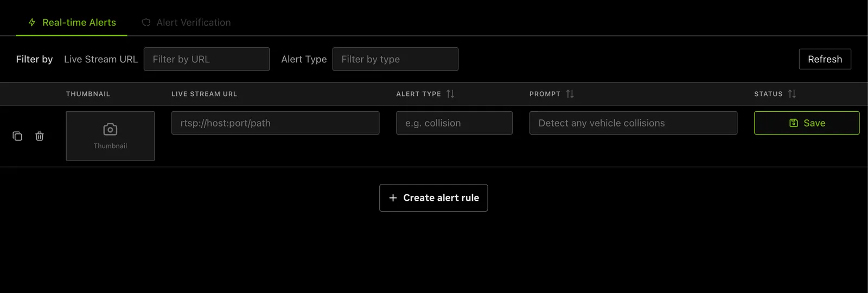Click the Alert Type filter label
868x293 pixels.
[x=304, y=59]
